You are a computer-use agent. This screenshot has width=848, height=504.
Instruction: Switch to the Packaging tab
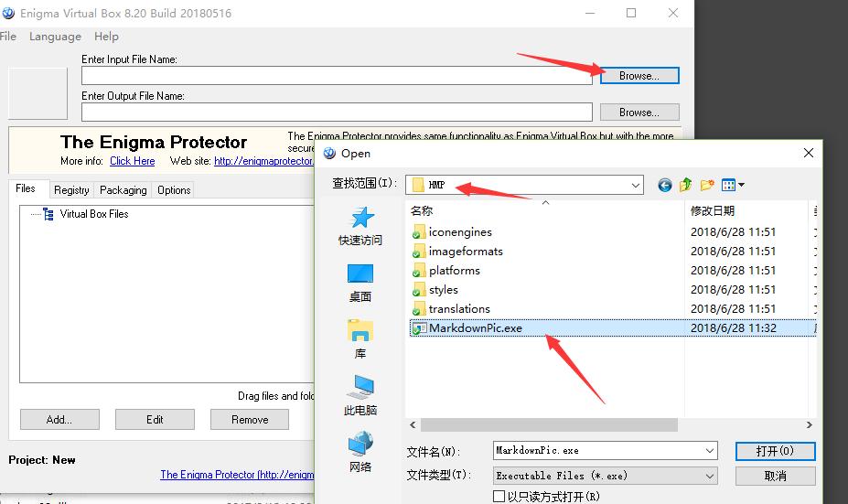pyautogui.click(x=123, y=190)
